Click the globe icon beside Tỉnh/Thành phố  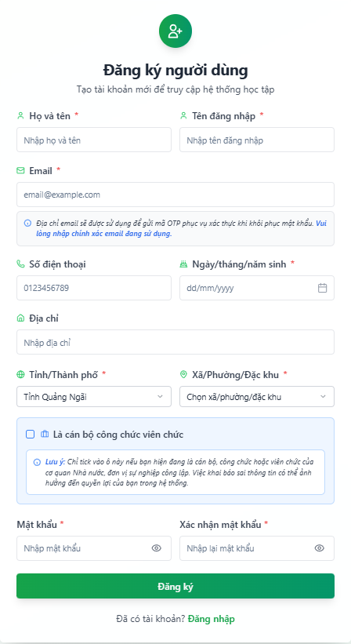(x=20, y=375)
